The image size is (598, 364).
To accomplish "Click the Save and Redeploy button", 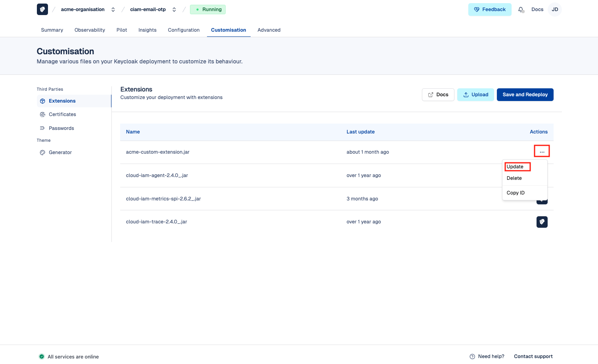I will [x=525, y=95].
